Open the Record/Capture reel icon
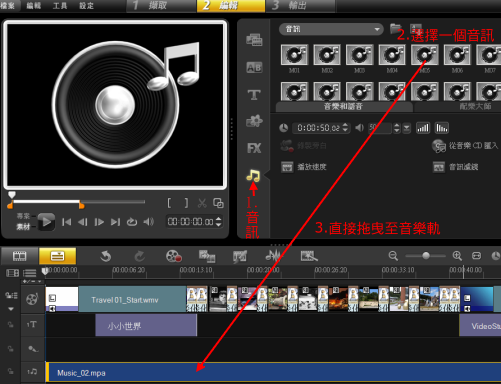501x384 pixels. pos(173,256)
